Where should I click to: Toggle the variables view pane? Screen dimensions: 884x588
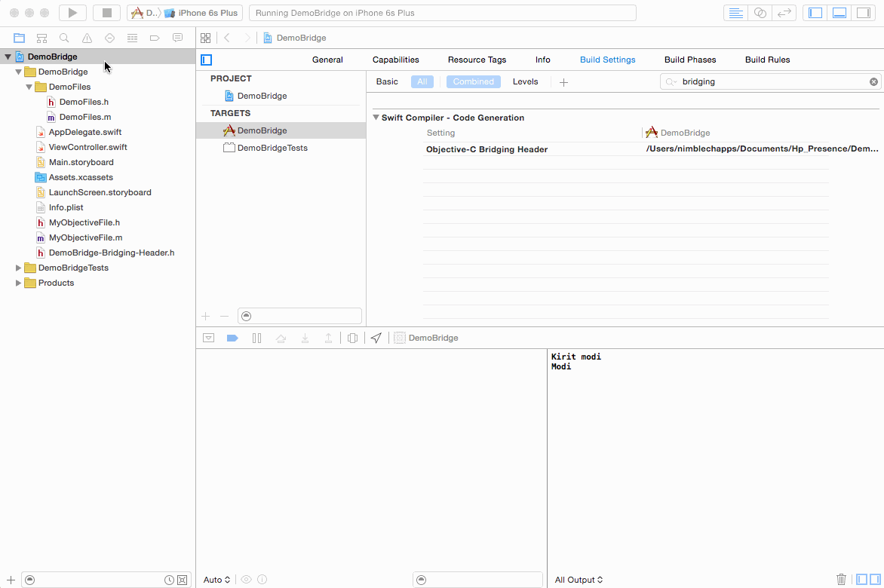pos(861,579)
